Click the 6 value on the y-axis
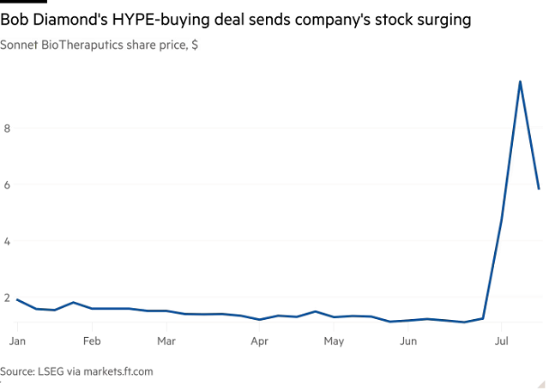549x392 pixels. coord(8,184)
